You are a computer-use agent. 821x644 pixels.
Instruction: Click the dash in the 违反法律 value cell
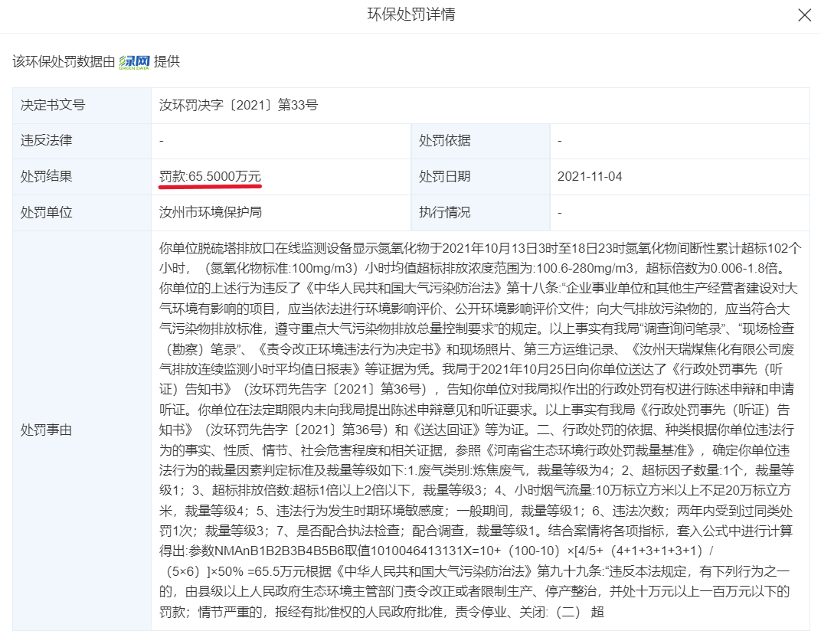(161, 141)
